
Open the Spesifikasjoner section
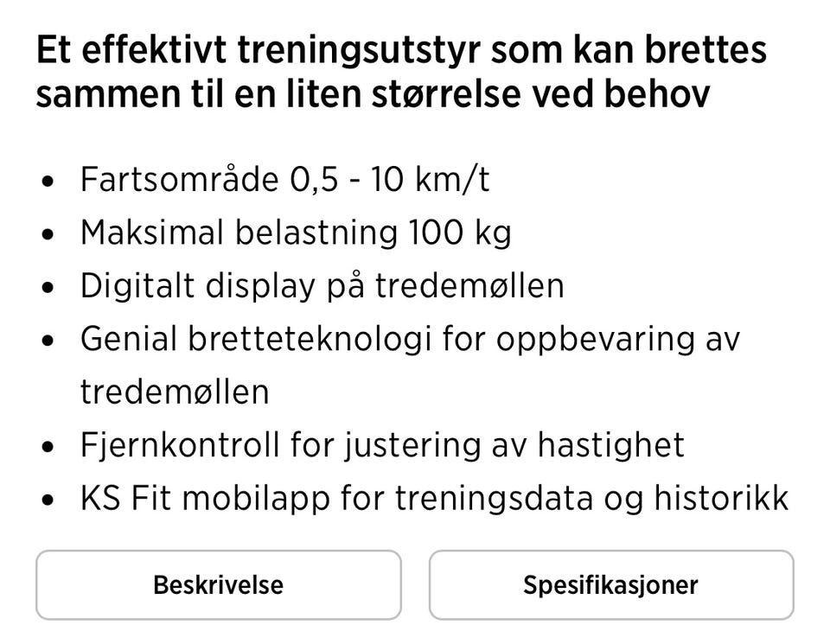[610, 585]
